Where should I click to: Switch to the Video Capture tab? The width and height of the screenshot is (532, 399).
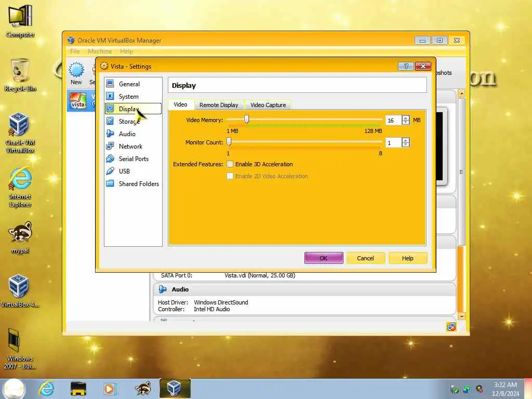[268, 105]
